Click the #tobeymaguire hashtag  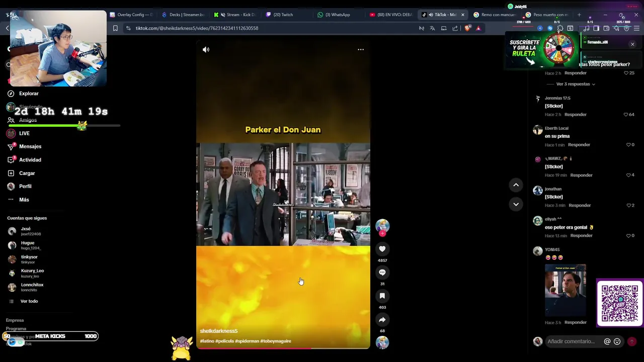[x=276, y=341]
